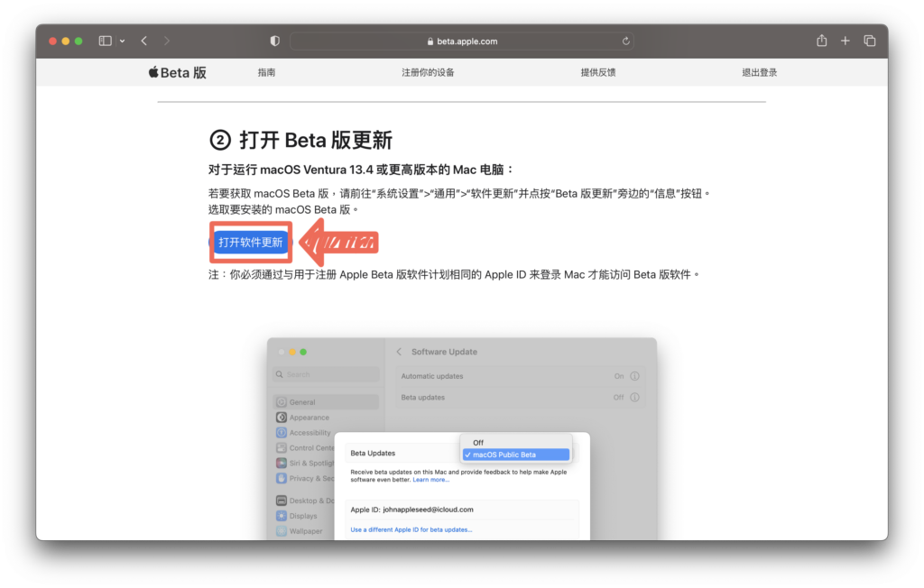Viewport: 924px width, 588px height.
Task: Select Wallpaper in the settings sidebar
Action: 300,531
